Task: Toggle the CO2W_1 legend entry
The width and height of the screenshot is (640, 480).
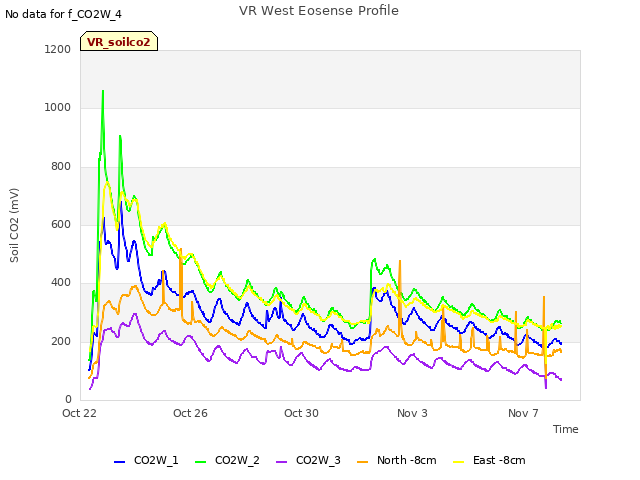Action: pyautogui.click(x=146, y=460)
